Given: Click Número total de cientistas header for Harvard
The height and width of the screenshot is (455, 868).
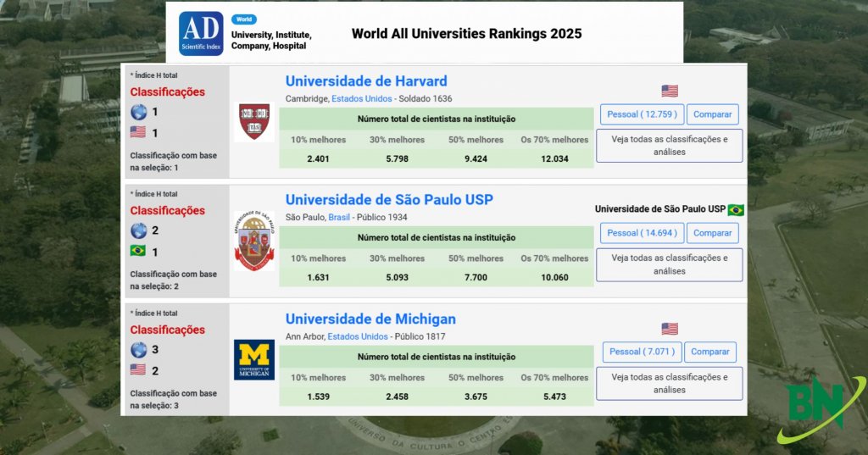Looking at the screenshot, I should click(x=437, y=119).
